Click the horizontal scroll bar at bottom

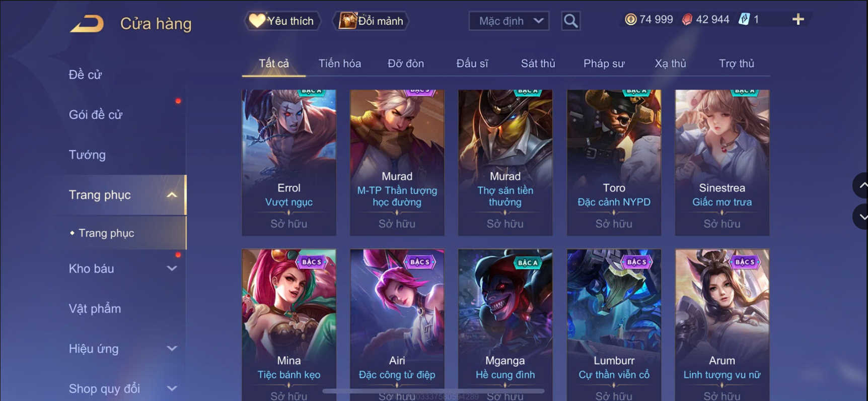point(433,391)
